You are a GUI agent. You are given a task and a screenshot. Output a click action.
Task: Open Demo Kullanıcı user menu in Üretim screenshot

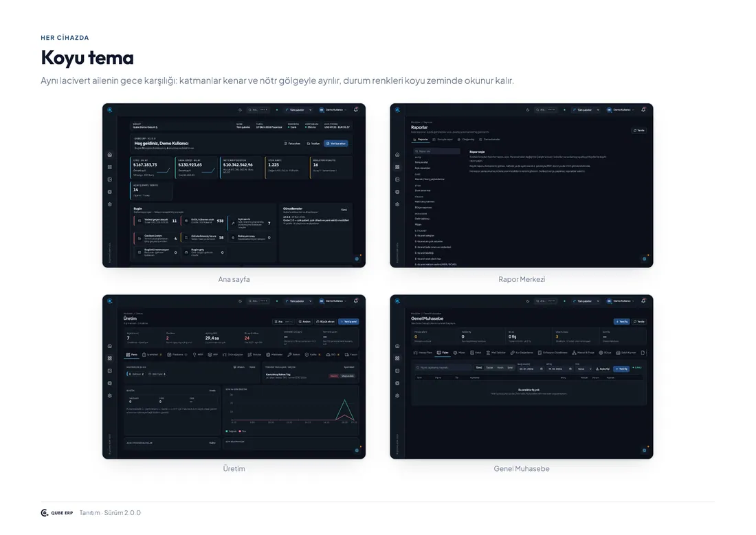pyautogui.click(x=333, y=301)
